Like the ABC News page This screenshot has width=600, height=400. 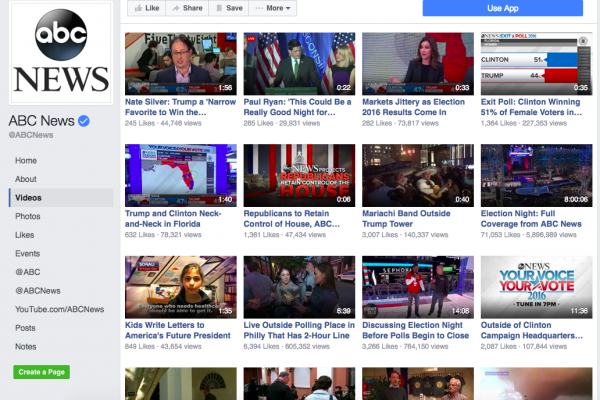pyautogui.click(x=147, y=8)
